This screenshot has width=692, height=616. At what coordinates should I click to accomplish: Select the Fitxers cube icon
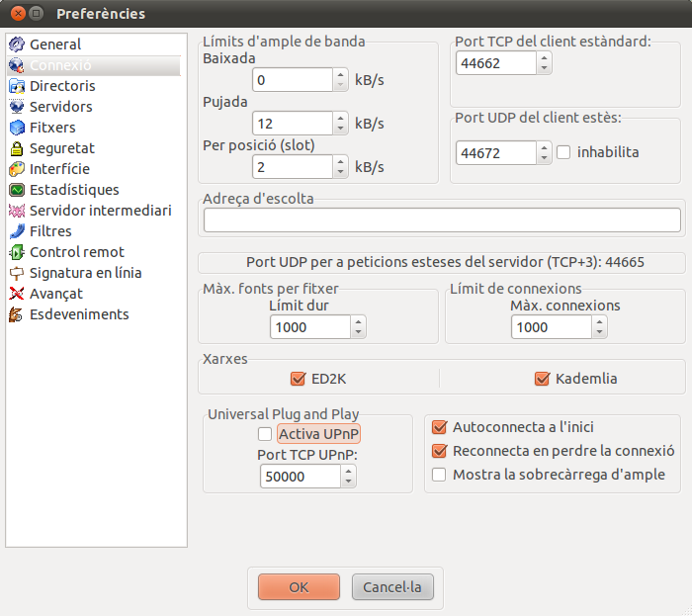[17, 128]
